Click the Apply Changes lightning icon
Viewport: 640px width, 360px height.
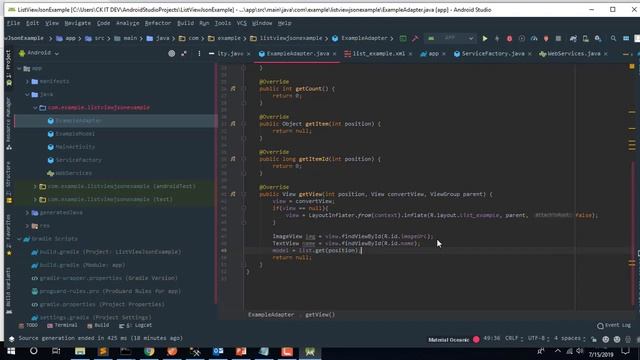497,38
